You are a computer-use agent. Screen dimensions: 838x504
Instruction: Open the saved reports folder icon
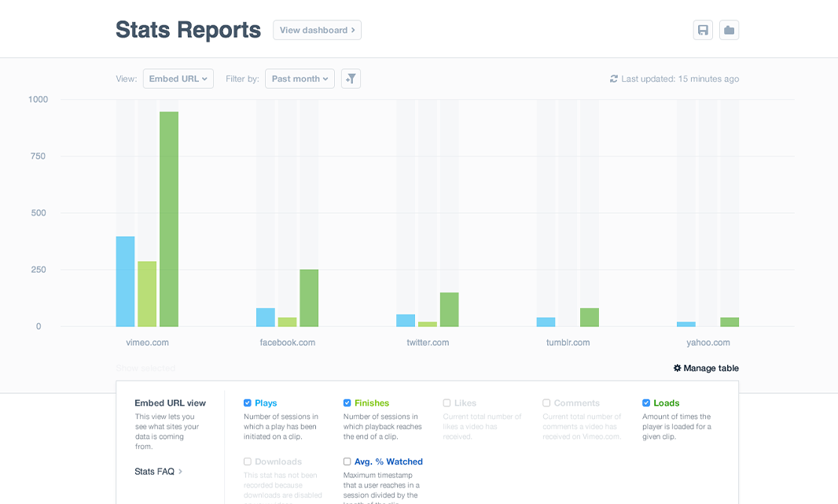(x=729, y=30)
